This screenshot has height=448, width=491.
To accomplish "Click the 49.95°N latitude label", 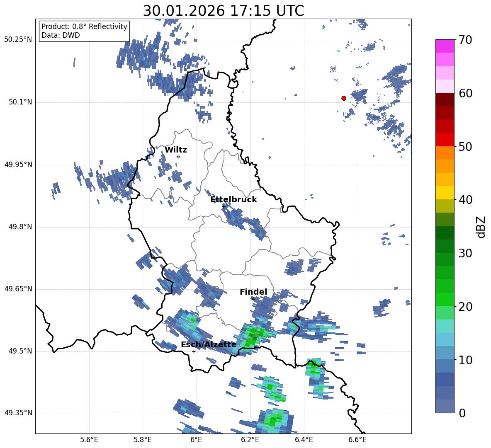I will [18, 165].
